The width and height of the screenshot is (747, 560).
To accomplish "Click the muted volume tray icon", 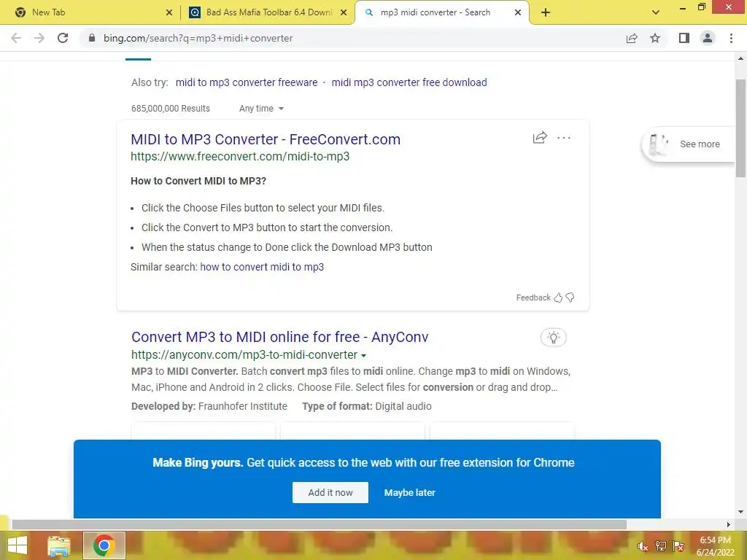I will (x=643, y=546).
